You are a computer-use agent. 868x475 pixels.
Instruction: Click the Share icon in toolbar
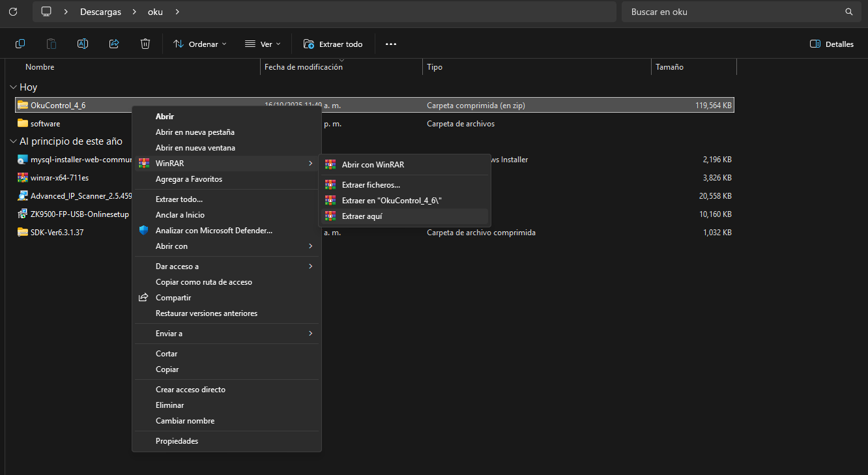(x=114, y=44)
